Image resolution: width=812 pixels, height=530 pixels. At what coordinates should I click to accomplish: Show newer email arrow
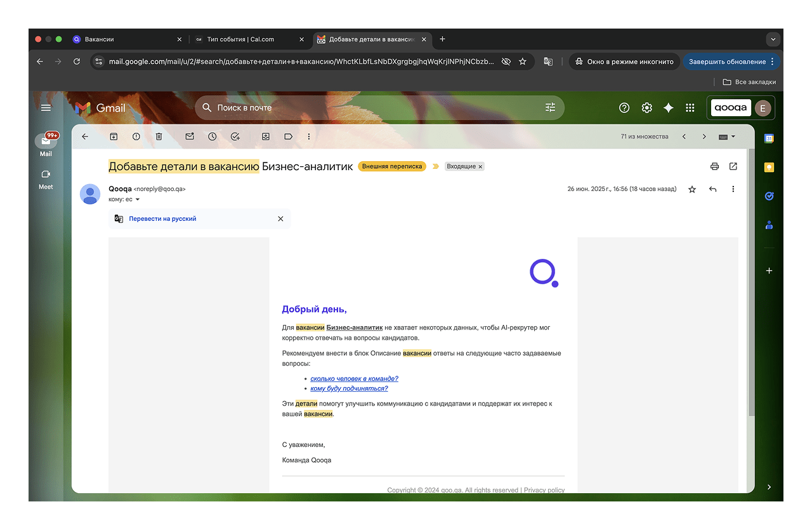[x=684, y=136]
